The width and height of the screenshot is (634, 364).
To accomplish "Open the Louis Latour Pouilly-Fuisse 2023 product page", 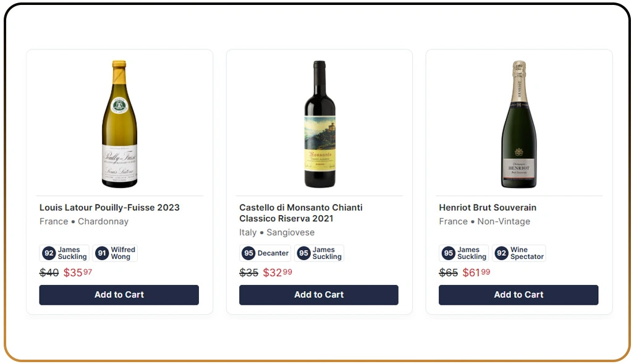I will click(109, 207).
